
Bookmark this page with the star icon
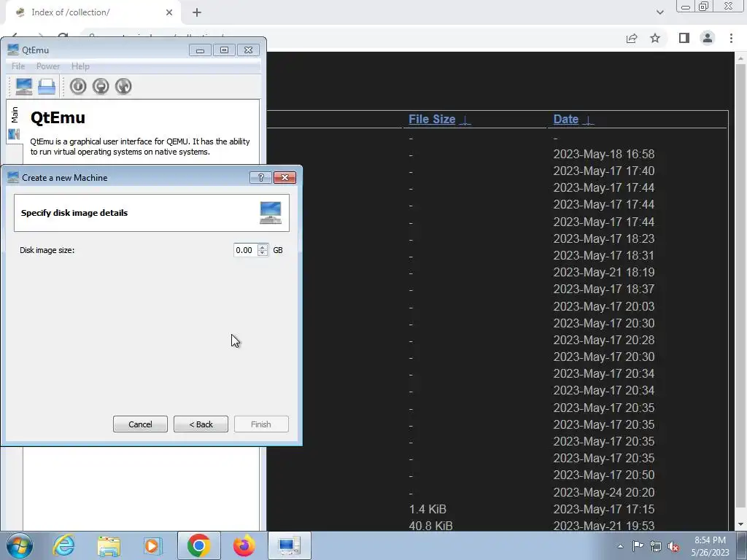click(655, 38)
